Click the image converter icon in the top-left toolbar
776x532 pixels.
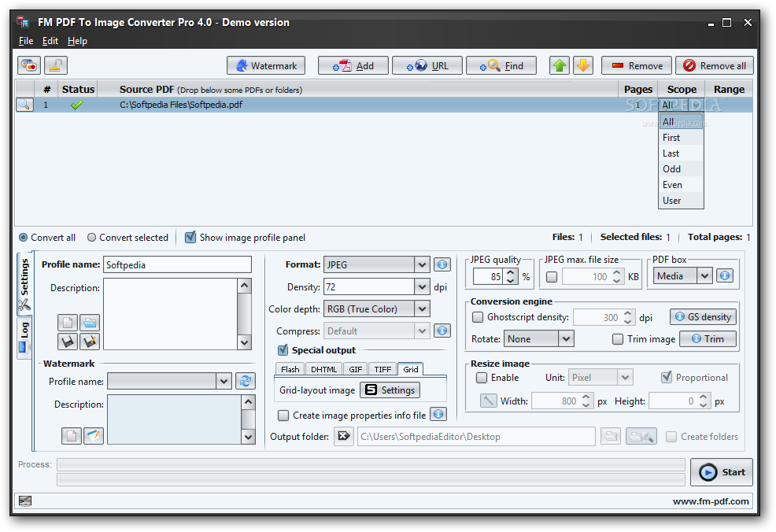pos(28,65)
